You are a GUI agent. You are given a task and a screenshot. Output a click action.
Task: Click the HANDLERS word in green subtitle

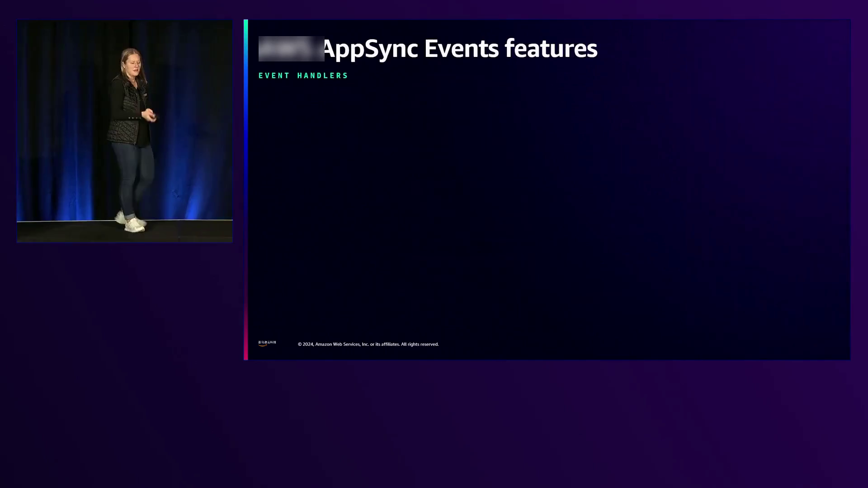tap(322, 75)
